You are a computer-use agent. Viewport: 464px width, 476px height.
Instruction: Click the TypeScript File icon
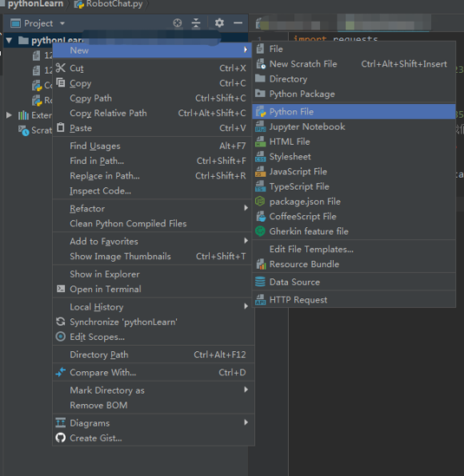point(260,186)
